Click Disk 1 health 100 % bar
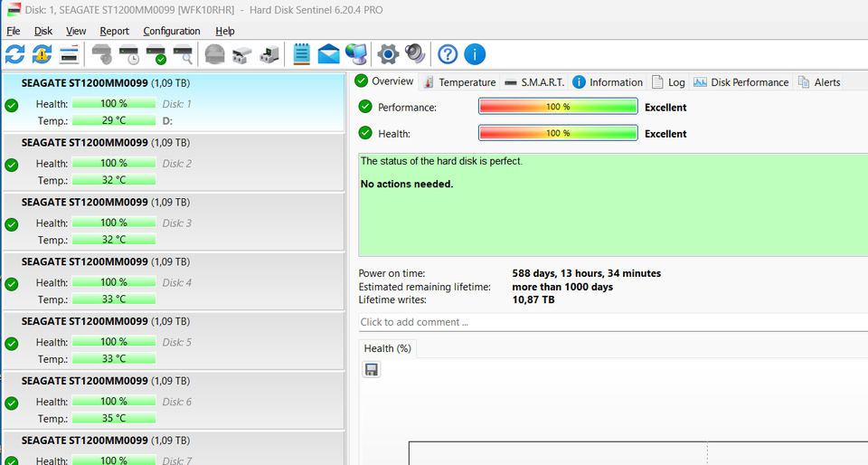The height and width of the screenshot is (465, 868). pyautogui.click(x=114, y=103)
